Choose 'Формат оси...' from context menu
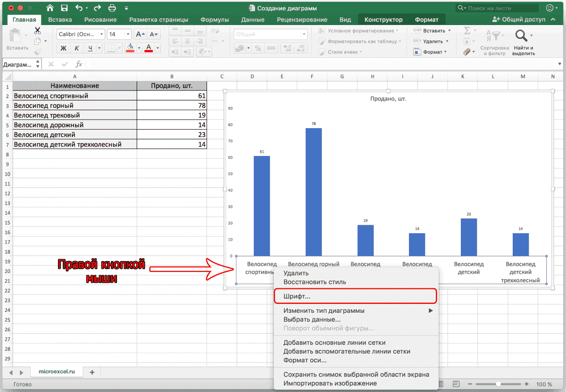This screenshot has height=392, width=566. coord(305,360)
